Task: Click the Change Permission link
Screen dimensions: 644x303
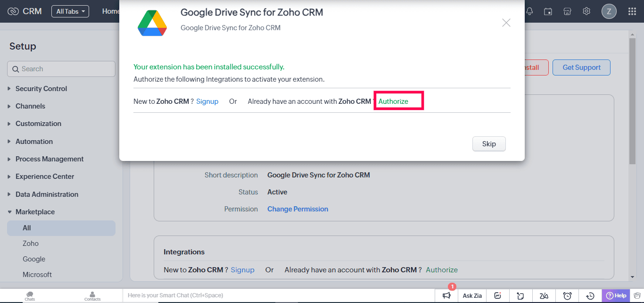Action: (297, 209)
